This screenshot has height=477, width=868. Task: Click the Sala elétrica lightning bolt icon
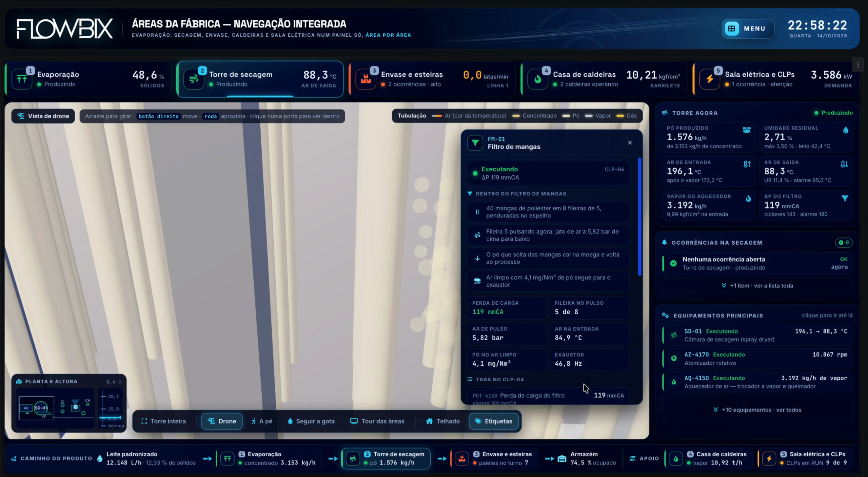pyautogui.click(x=709, y=79)
